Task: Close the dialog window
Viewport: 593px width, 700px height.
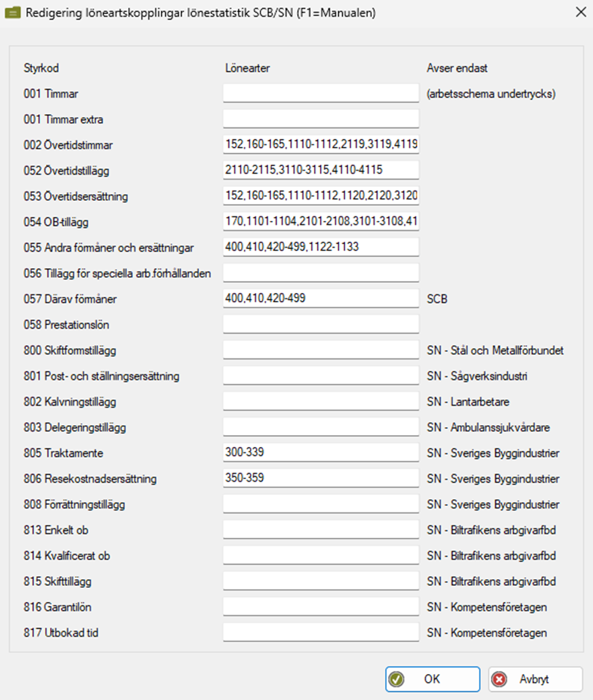Action: click(580, 13)
